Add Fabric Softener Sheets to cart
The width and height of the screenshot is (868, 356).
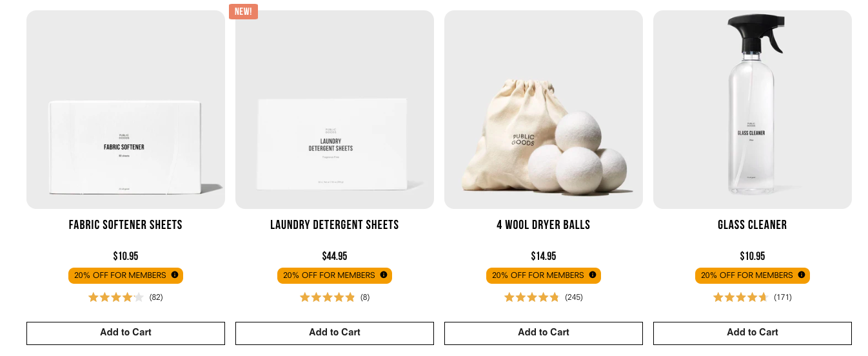126,333
